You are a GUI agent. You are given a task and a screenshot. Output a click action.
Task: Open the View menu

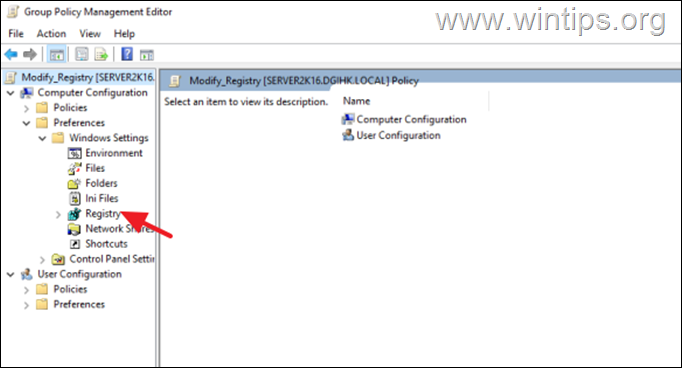point(90,33)
